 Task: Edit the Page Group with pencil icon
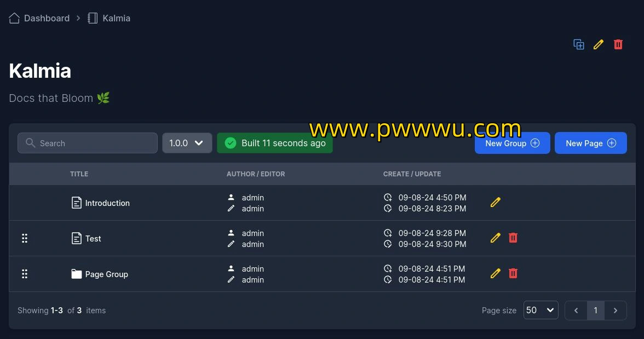point(495,273)
